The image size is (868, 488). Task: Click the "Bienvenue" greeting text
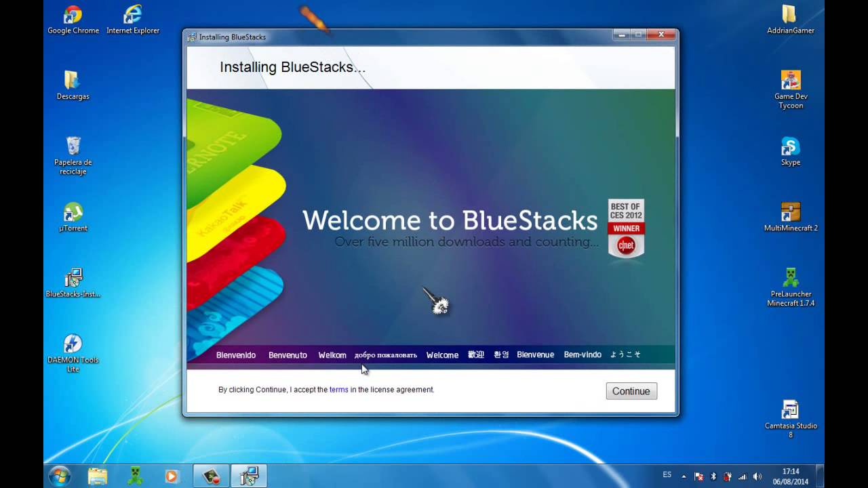[x=535, y=354]
